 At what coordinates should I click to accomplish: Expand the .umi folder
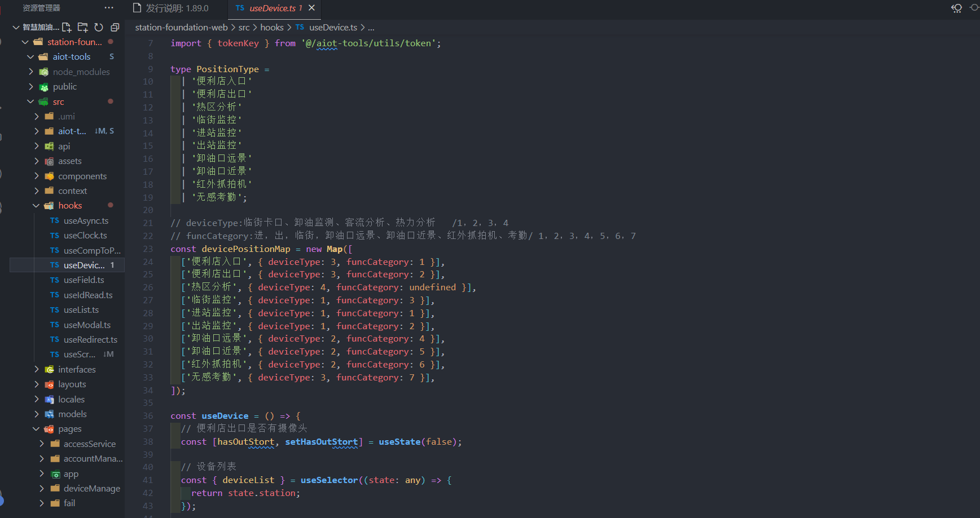pyautogui.click(x=37, y=116)
